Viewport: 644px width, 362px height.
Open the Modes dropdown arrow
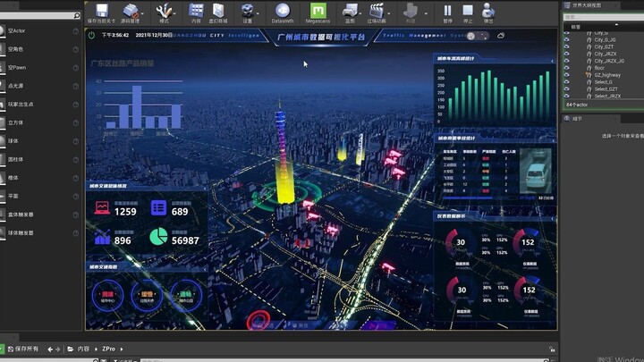click(174, 13)
